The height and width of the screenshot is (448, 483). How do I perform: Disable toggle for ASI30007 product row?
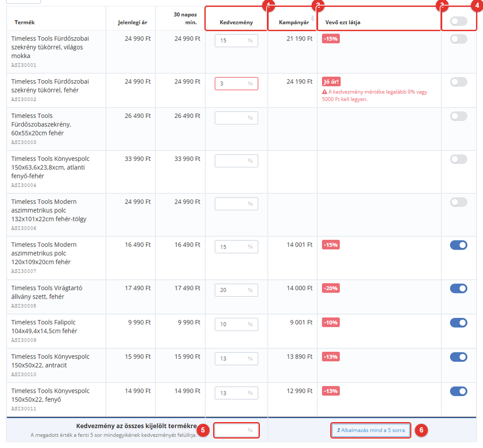click(458, 245)
